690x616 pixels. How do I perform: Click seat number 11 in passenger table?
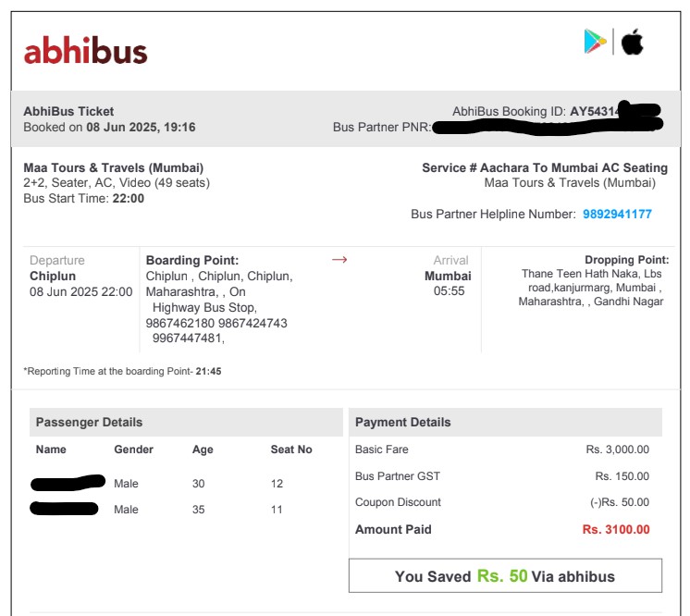coord(277,510)
